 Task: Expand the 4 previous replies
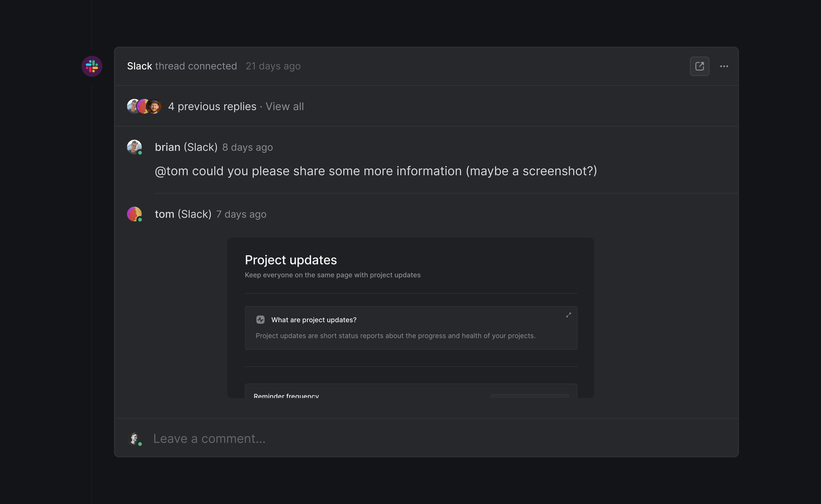(x=212, y=106)
